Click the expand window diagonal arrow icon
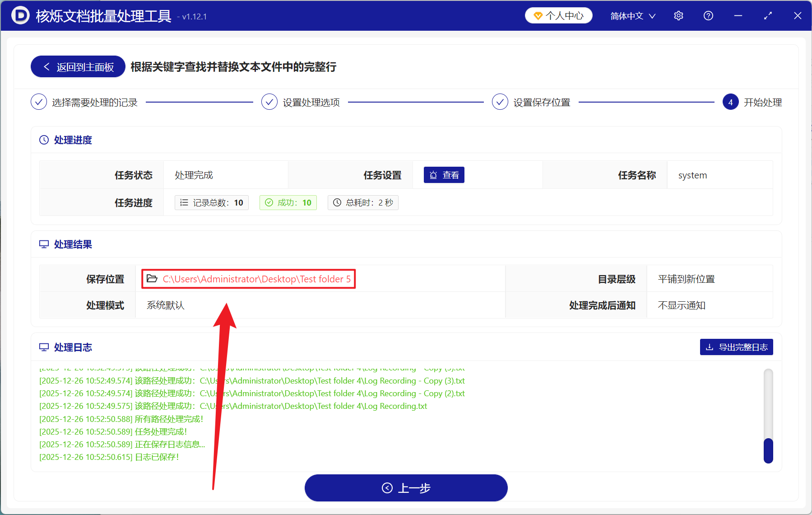Screen dimensions: 812x515 coord(768,15)
